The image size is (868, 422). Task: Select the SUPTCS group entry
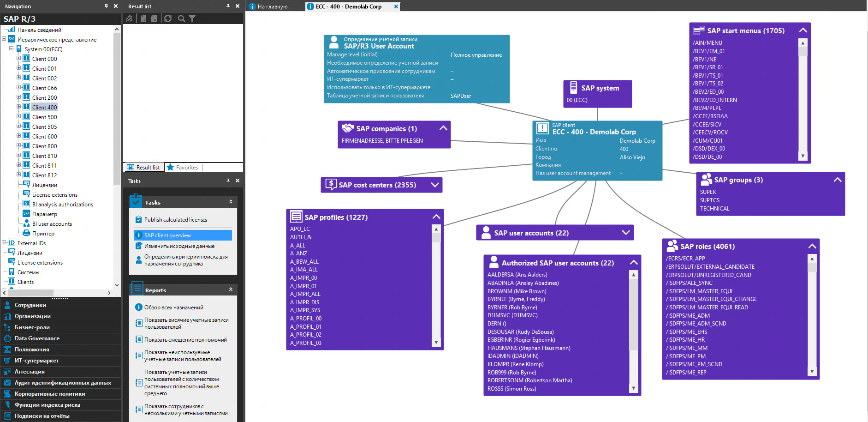tap(710, 200)
